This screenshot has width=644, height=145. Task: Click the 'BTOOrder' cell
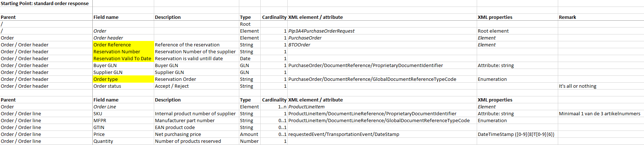tap(299, 45)
